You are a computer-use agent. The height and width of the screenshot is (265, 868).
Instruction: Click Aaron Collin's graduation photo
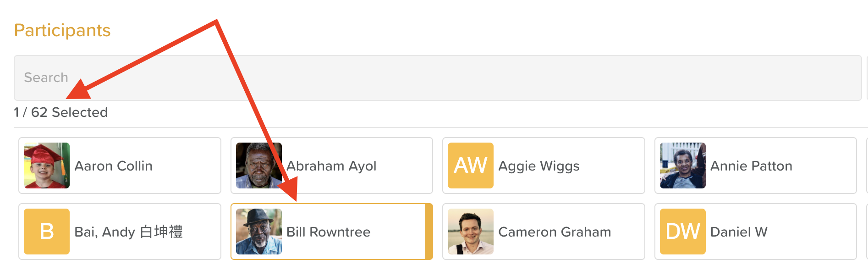click(47, 166)
